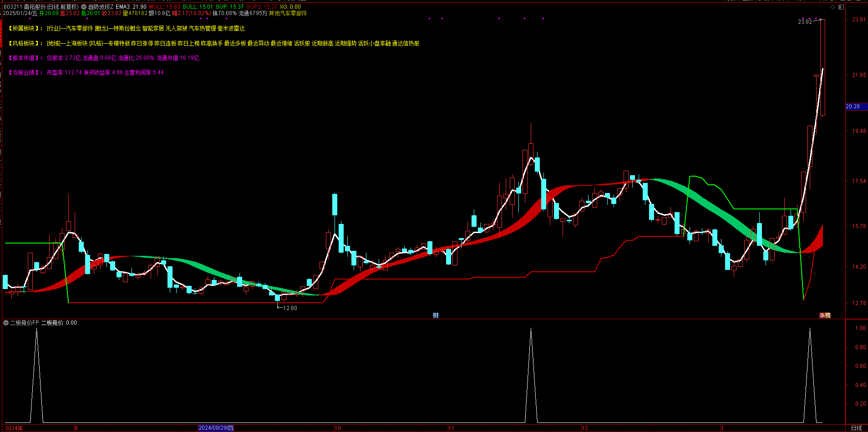
Task: Open the 财 financial event marker
Action: click(x=436, y=315)
